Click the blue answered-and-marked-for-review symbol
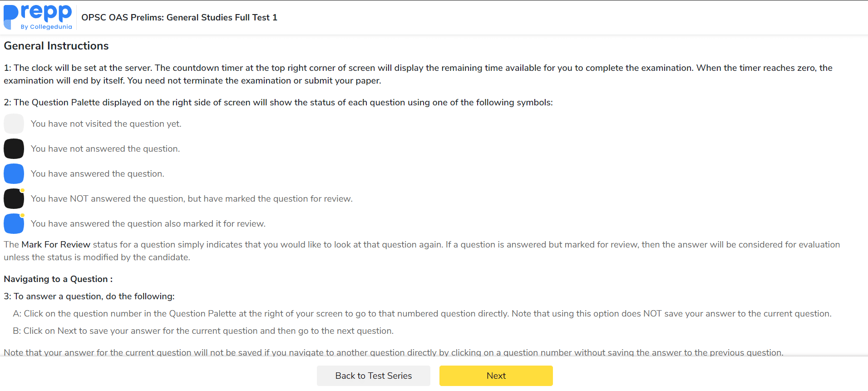This screenshot has height=391, width=868. (x=14, y=224)
